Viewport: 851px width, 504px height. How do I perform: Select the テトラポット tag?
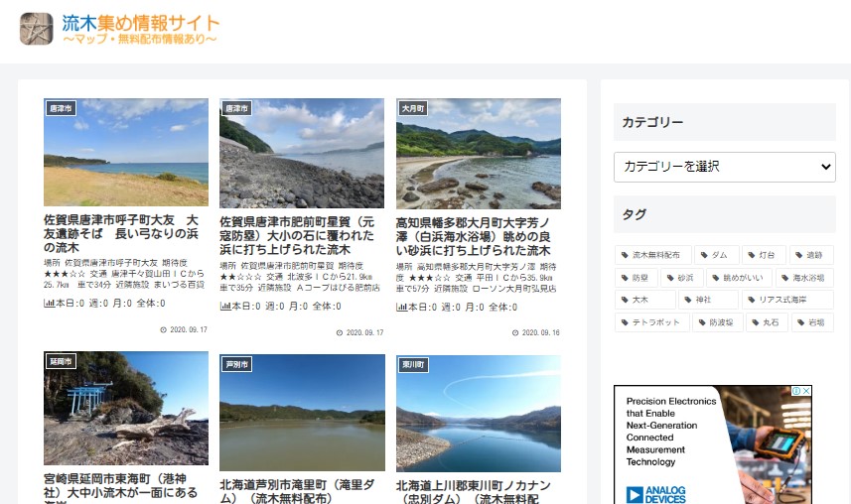[652, 322]
